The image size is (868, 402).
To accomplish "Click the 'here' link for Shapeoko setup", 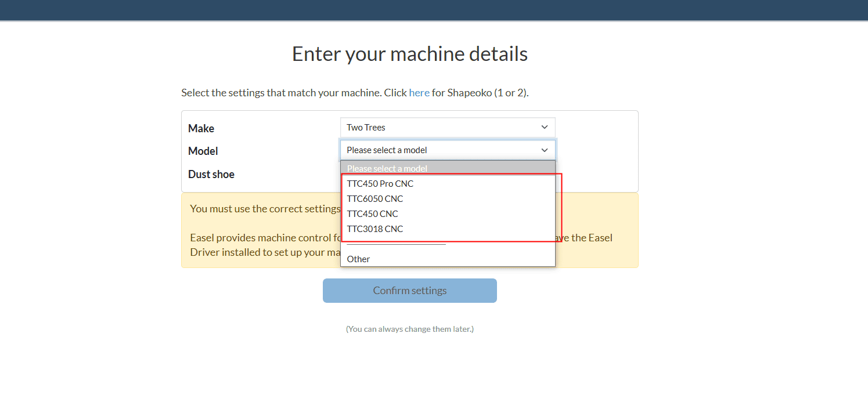I will pos(419,92).
